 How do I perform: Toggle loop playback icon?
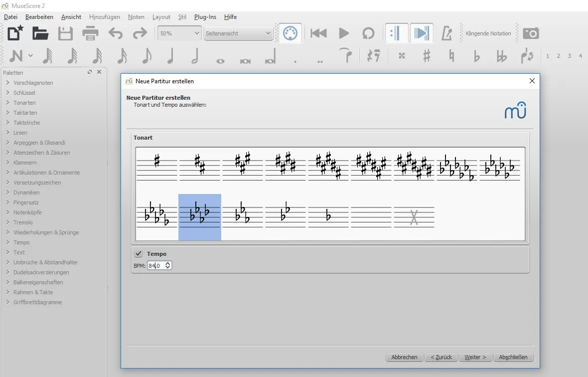click(368, 33)
